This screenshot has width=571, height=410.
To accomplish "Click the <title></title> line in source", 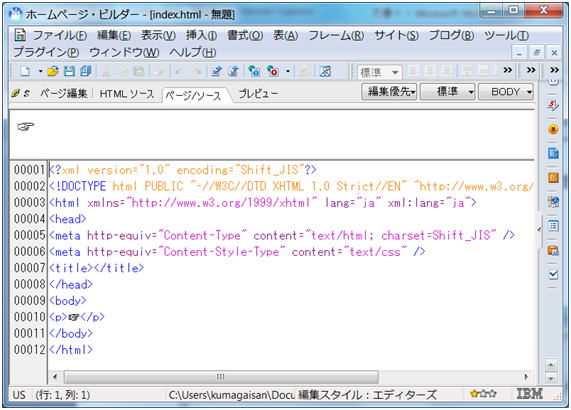I will pyautogui.click(x=97, y=268).
